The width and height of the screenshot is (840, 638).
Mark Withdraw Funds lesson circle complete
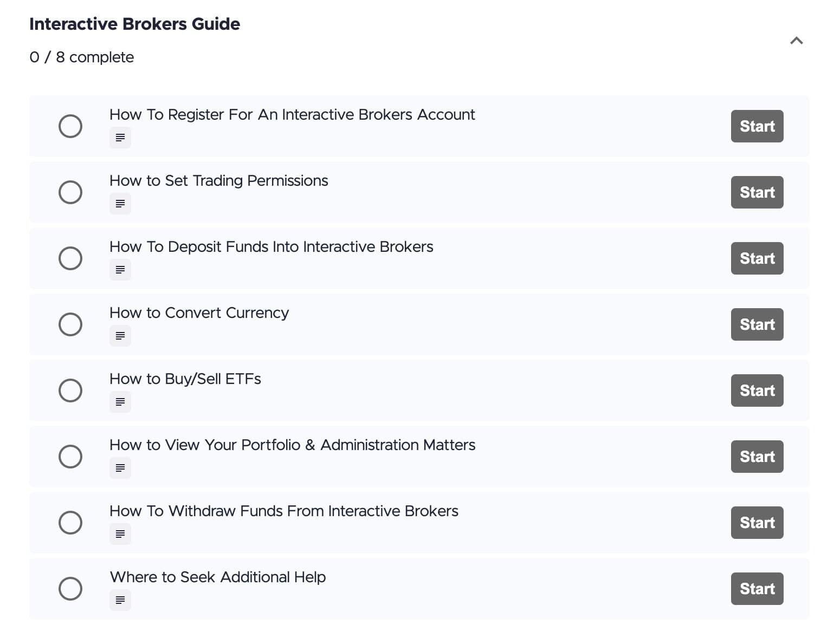pyautogui.click(x=70, y=523)
